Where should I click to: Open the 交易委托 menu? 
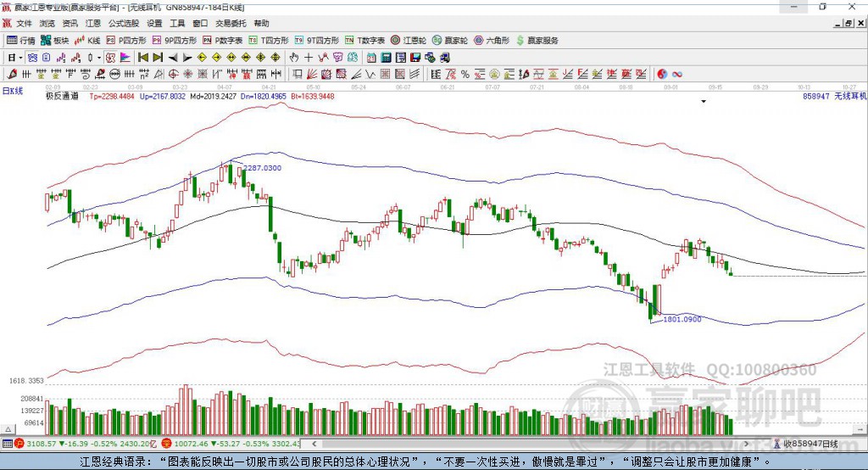point(231,23)
